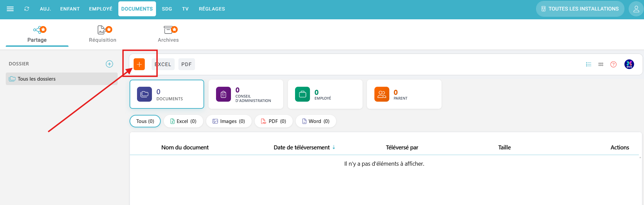
Task: Add a new dossier with plus icon
Action: (x=109, y=64)
